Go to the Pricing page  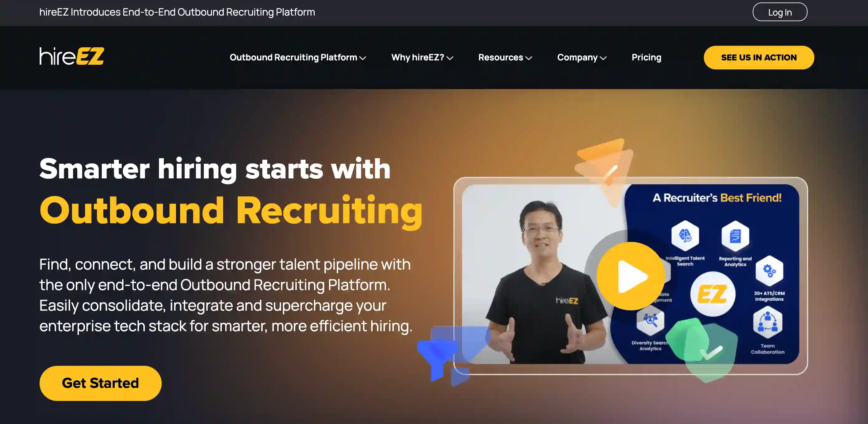pyautogui.click(x=646, y=57)
